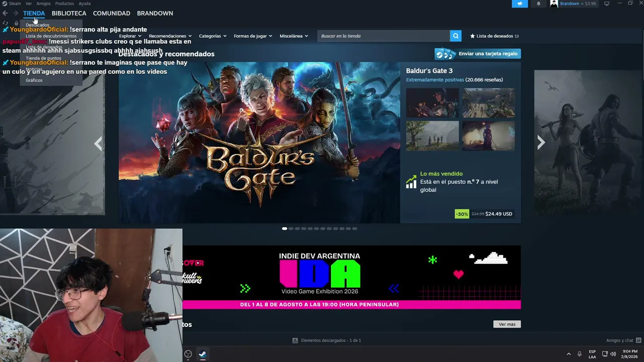
Task: Open the fourth Baldur's Gate 3 screenshot thumbnail
Action: (x=489, y=136)
